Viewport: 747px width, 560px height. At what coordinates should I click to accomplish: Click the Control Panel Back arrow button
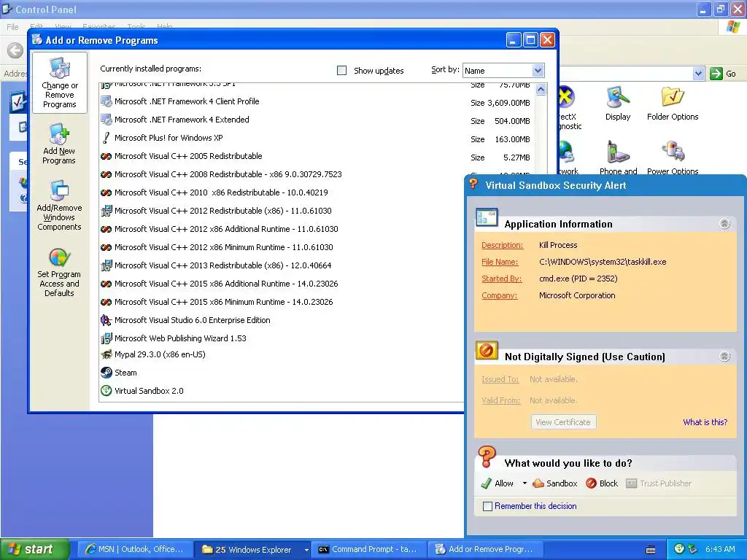pos(15,50)
